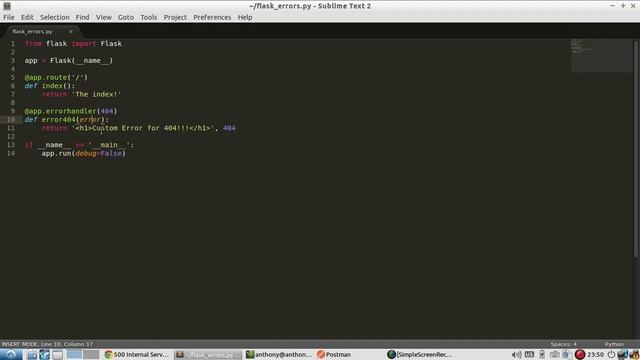Open the Selection menu
Viewport: 640px width, 360px height.
point(55,17)
